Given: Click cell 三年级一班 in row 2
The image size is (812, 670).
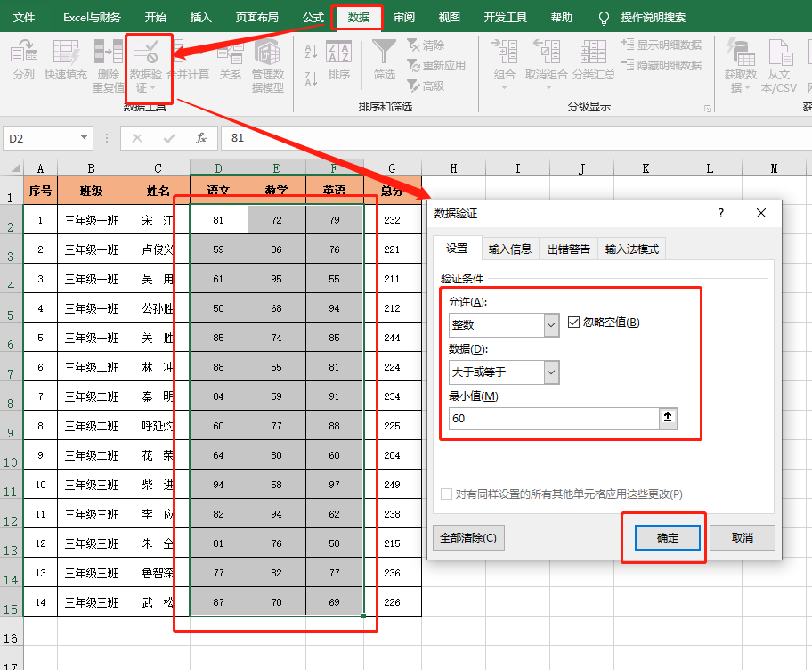Looking at the screenshot, I should click(92, 220).
